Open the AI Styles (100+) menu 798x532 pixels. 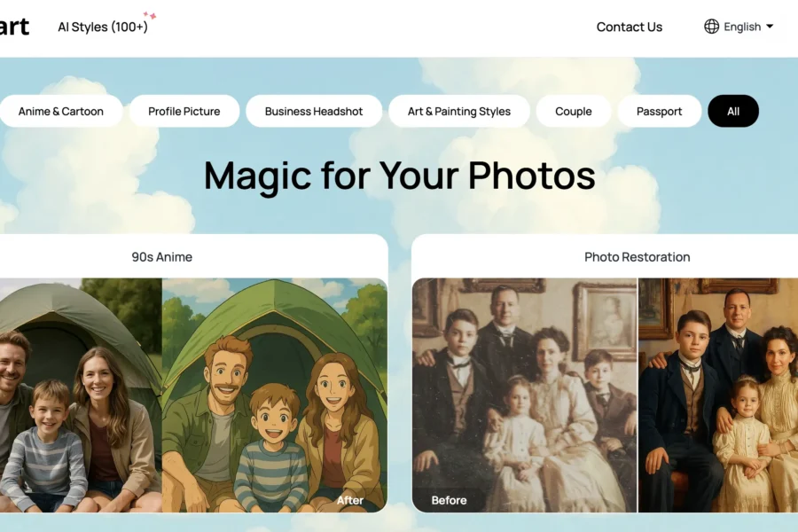point(103,27)
